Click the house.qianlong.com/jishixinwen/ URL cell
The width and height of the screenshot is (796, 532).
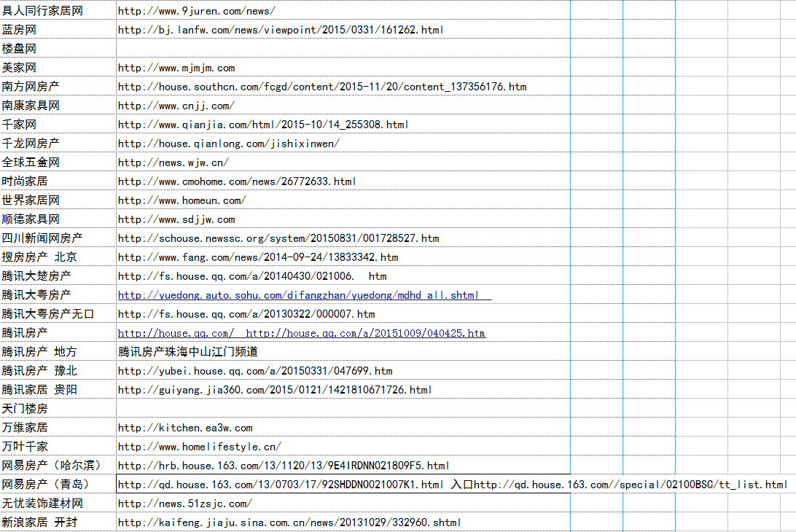point(343,143)
